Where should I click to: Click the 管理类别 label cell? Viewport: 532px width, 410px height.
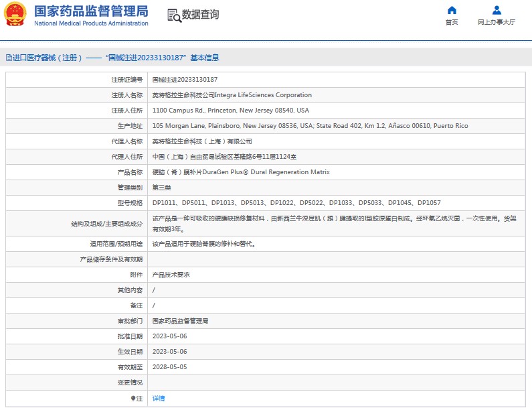(x=77, y=188)
